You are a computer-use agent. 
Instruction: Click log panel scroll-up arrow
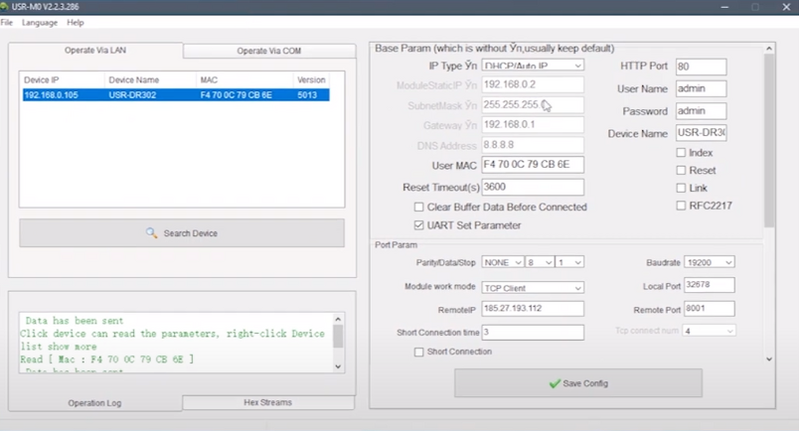pos(338,319)
